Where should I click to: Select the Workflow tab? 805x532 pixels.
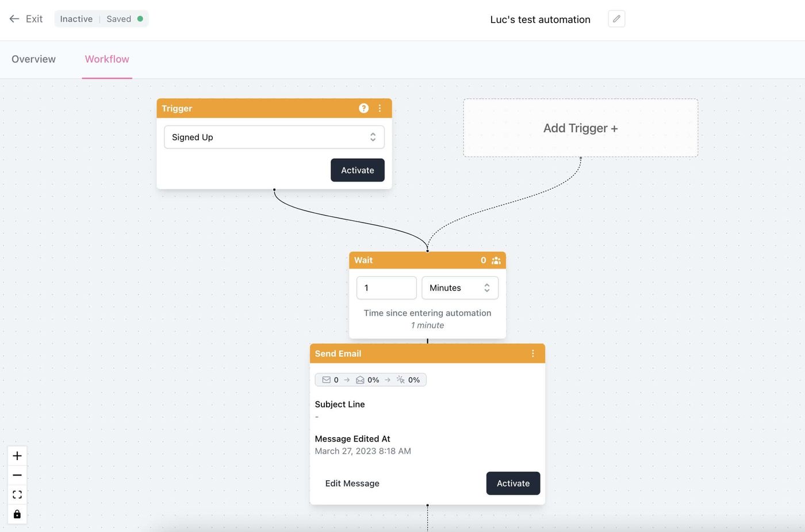(x=107, y=59)
